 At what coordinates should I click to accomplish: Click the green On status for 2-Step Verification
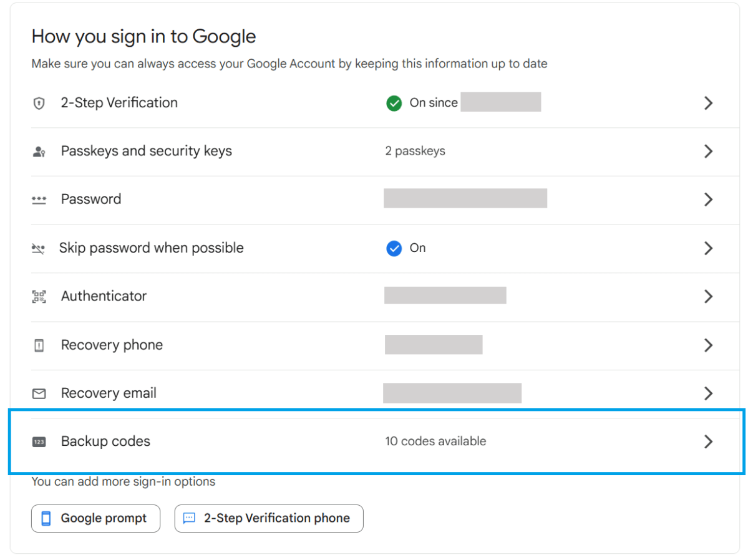coord(394,103)
